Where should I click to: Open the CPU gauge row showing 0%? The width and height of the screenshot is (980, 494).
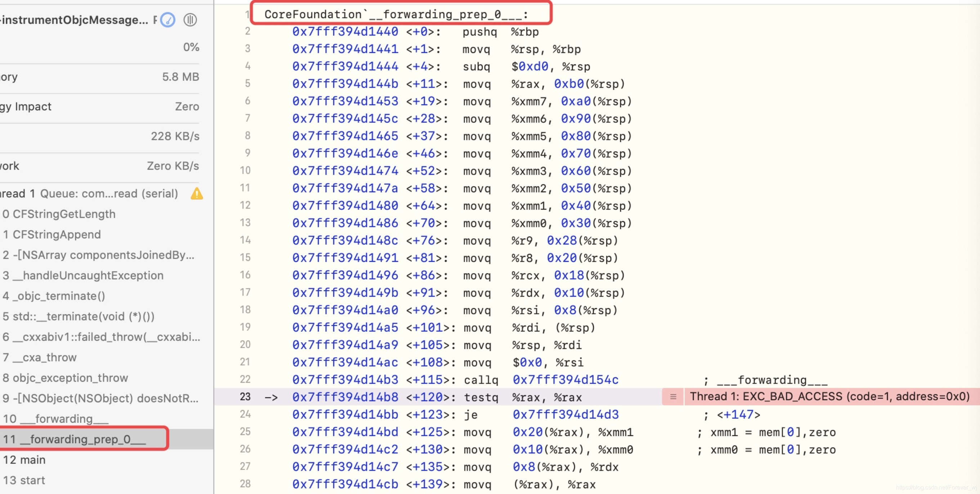100,47
